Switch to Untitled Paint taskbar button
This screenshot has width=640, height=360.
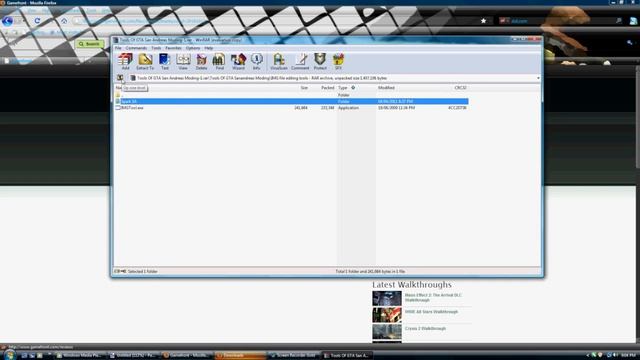[133, 356]
